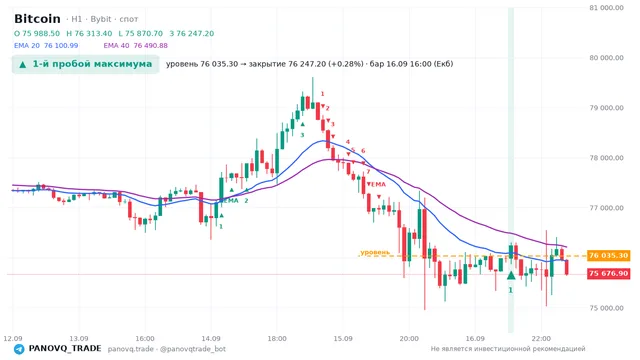This screenshot has height=360, width=640.
Task: Click the 13.09 date axis label
Action: (x=79, y=339)
